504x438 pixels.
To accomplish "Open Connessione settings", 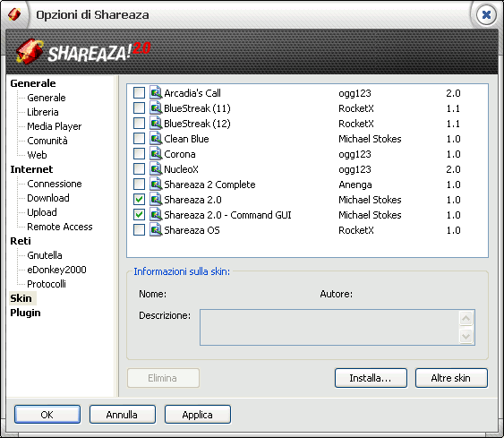I will pyautogui.click(x=55, y=184).
